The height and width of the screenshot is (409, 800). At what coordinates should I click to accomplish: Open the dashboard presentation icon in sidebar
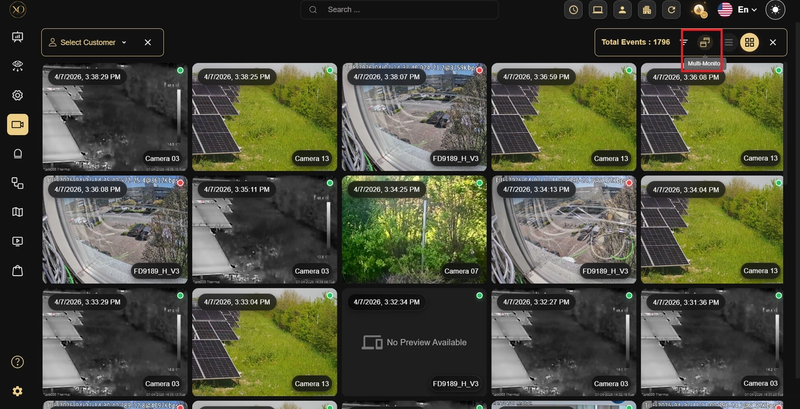17,37
